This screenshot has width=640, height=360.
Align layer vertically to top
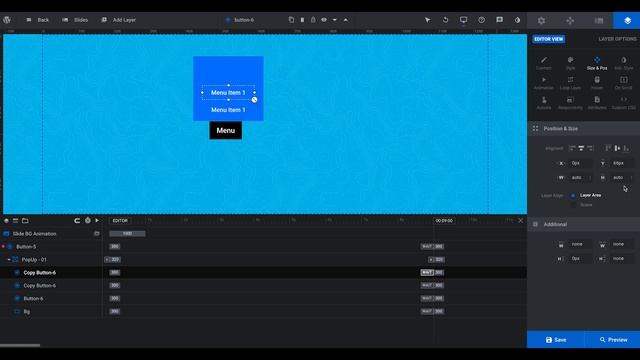[x=608, y=148]
